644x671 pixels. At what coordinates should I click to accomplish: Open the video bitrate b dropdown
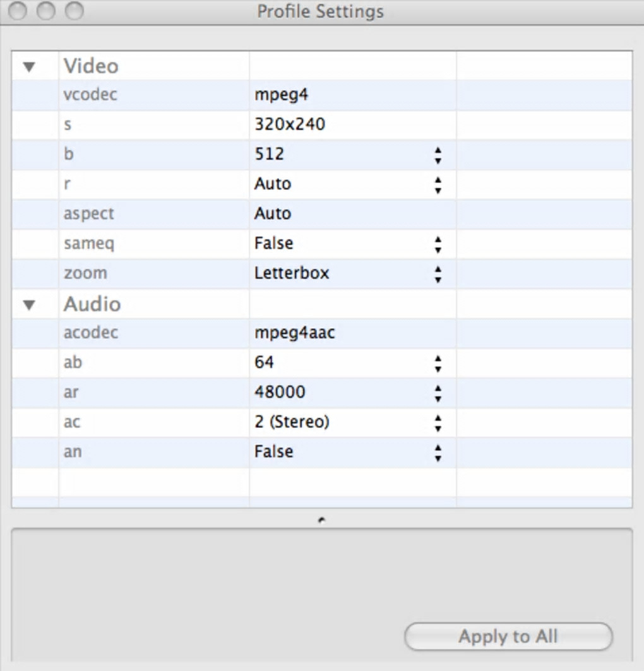click(438, 155)
